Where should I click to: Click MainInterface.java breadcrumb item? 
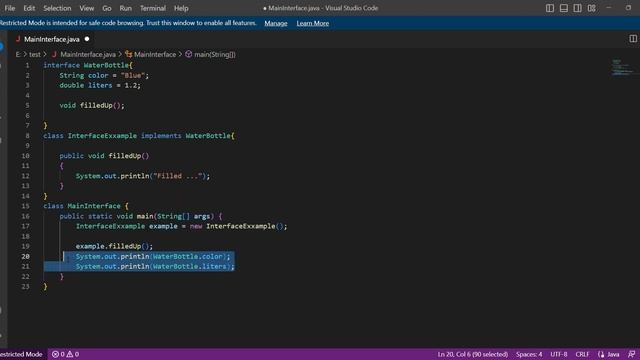point(88,54)
